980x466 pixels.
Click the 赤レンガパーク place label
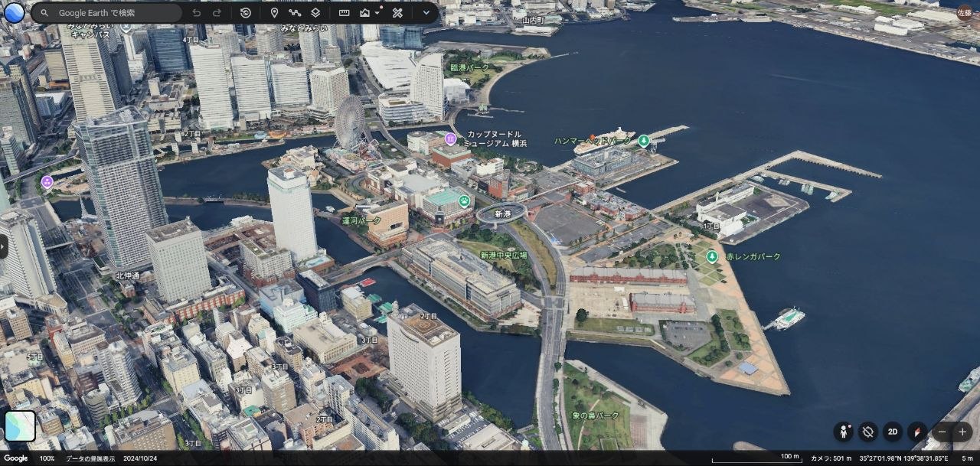[x=753, y=256]
